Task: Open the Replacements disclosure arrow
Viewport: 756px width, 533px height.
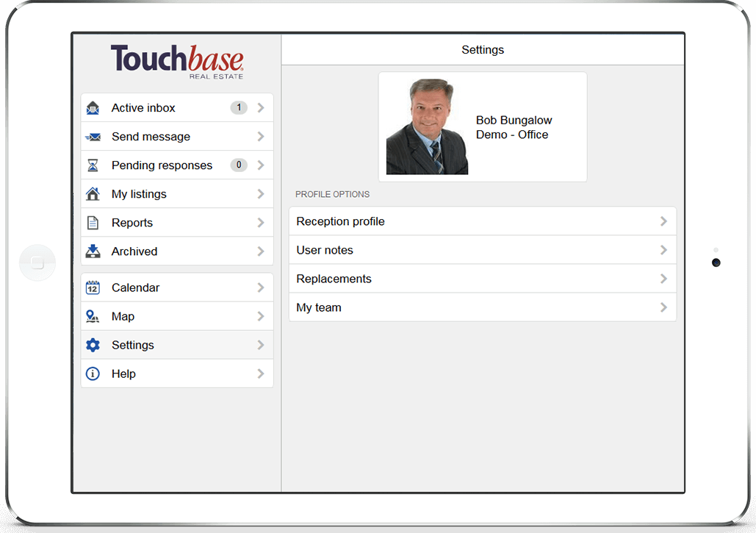Action: (x=663, y=278)
